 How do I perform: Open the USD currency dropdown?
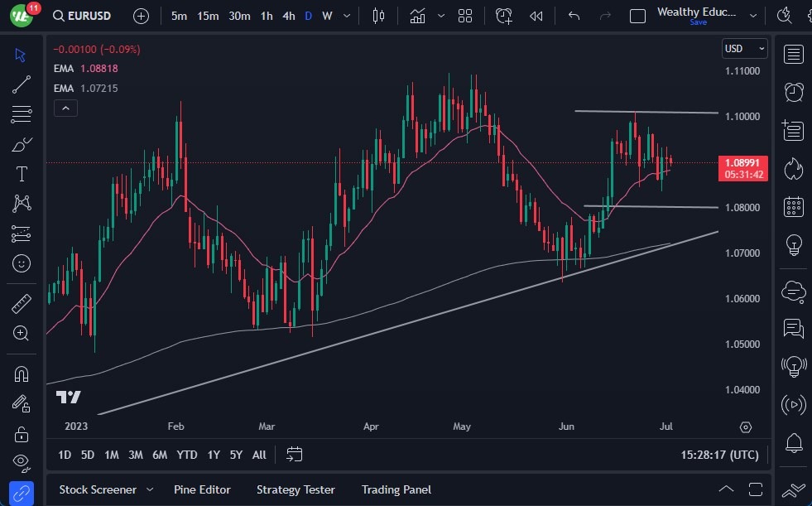(744, 49)
